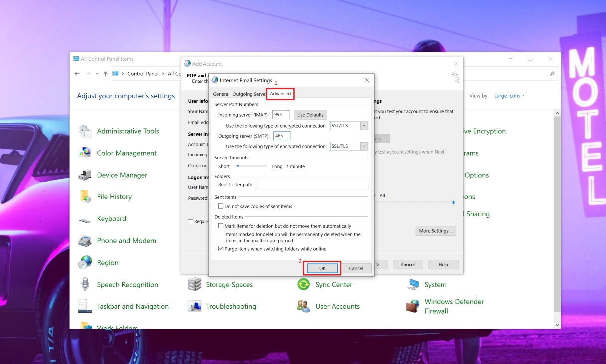This screenshot has width=606, height=364.
Task: Open Taskbar and Navigation icon
Action: (x=85, y=307)
